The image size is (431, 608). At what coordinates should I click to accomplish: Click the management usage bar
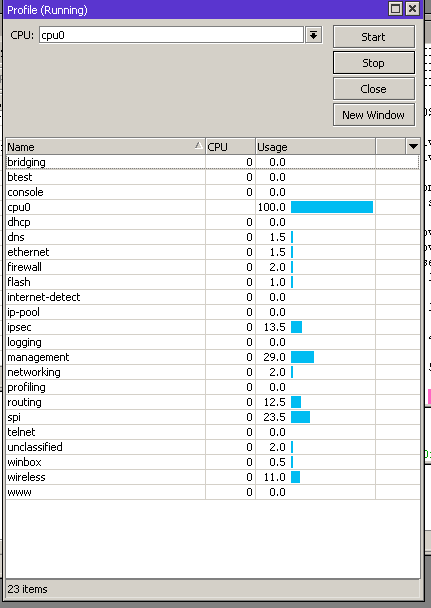coord(302,357)
